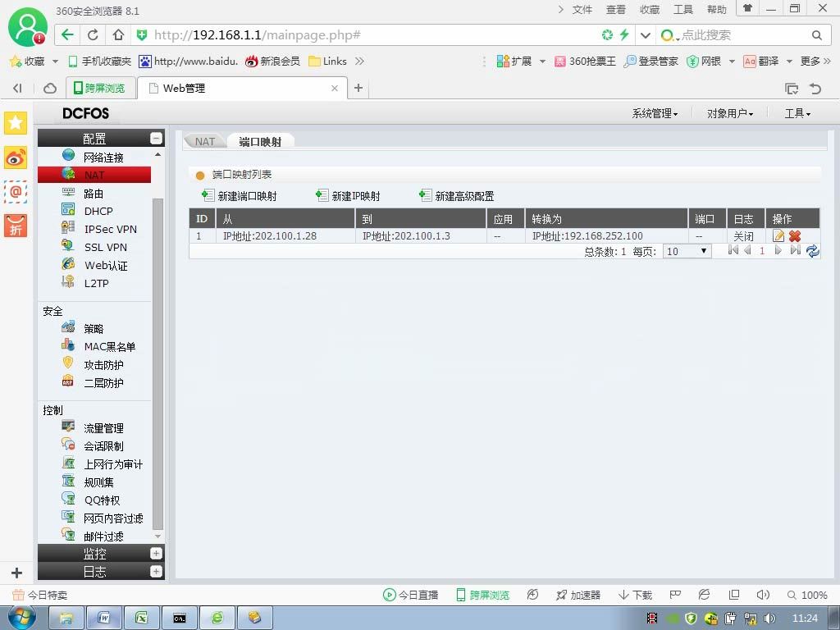Open Weibo icon in browser sidebar

tap(16, 158)
